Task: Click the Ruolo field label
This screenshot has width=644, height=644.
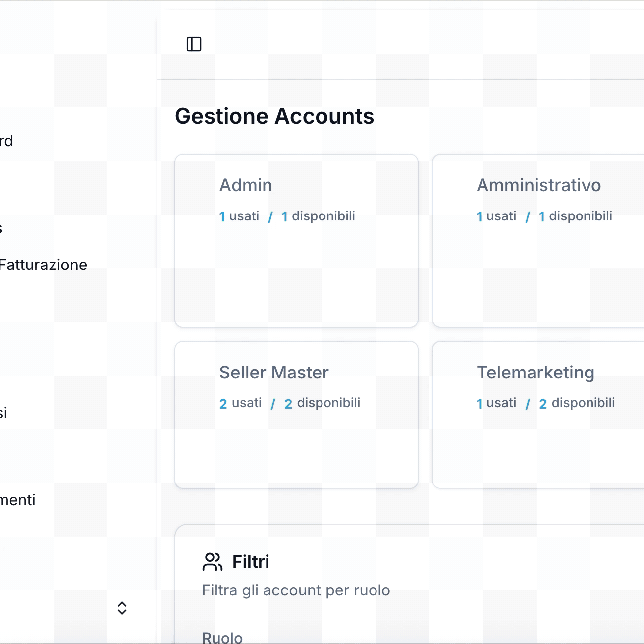Action: (222, 637)
